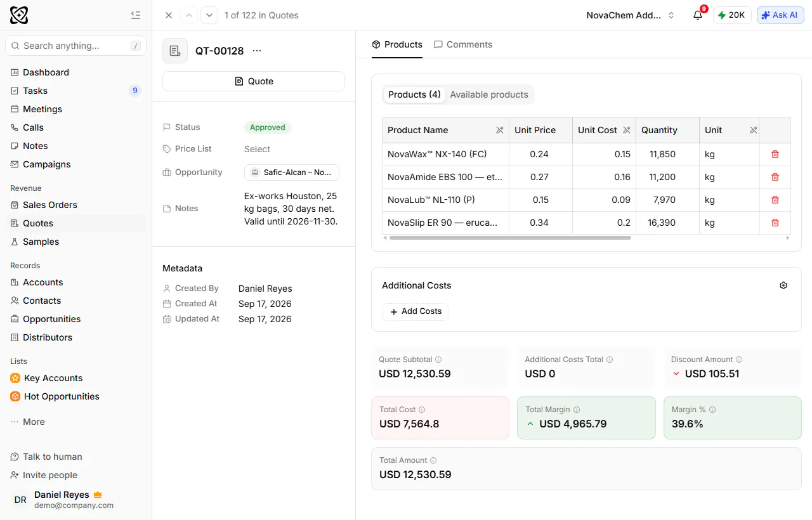Focus the Search anything field
The image size is (812, 520).
(76, 46)
